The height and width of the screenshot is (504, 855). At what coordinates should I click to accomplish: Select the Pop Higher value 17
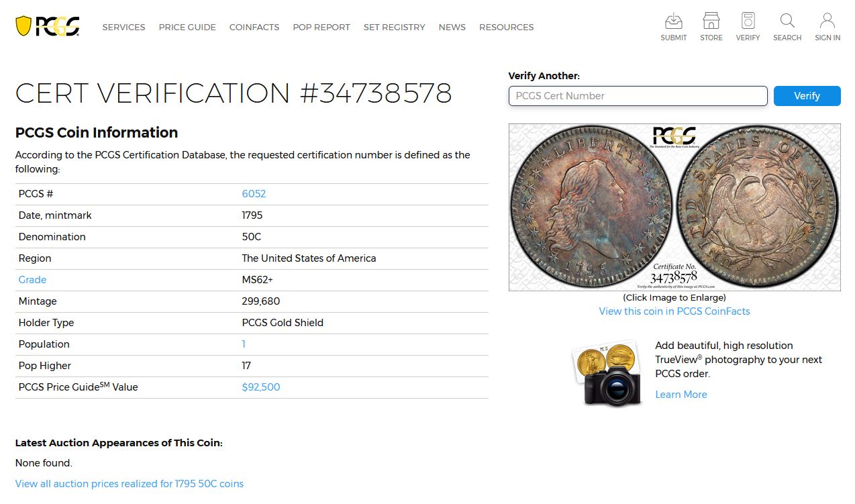pyautogui.click(x=246, y=366)
